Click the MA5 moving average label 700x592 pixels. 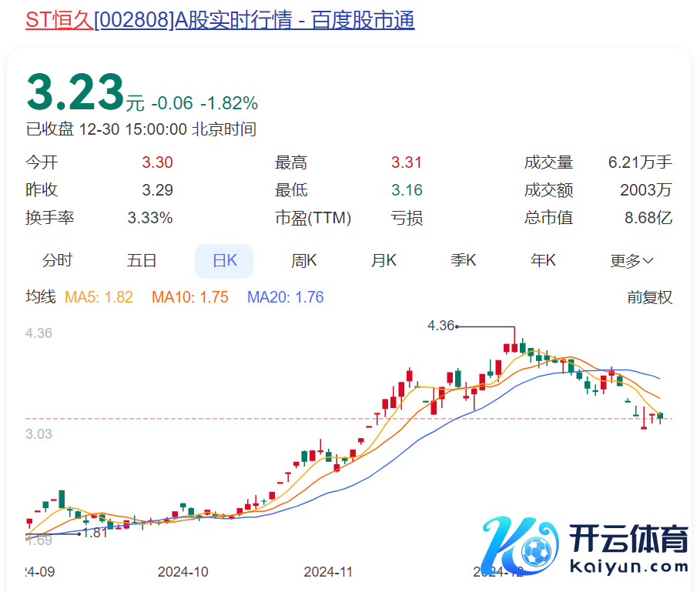(x=99, y=297)
